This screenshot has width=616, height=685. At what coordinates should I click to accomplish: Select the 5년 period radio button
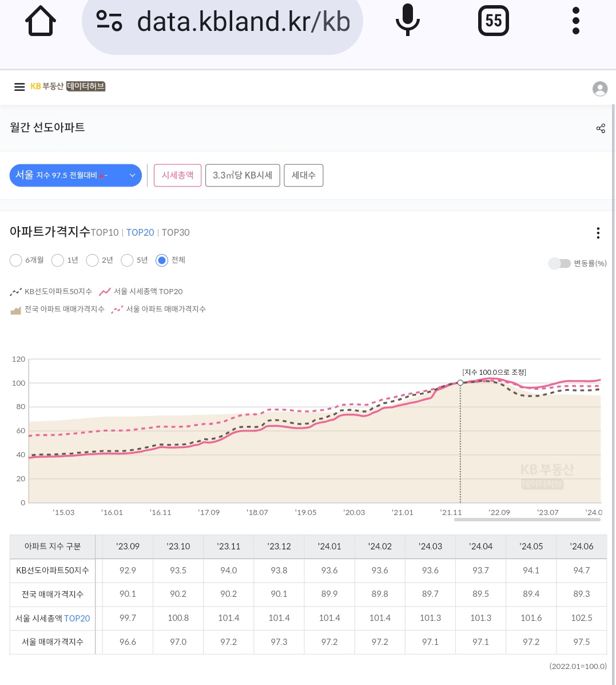[x=128, y=260]
